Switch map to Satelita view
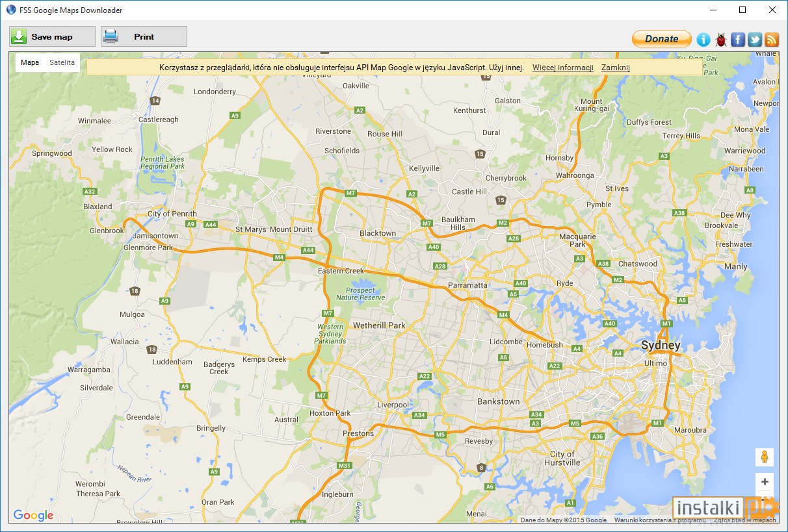The height and width of the screenshot is (532, 788). (62, 62)
